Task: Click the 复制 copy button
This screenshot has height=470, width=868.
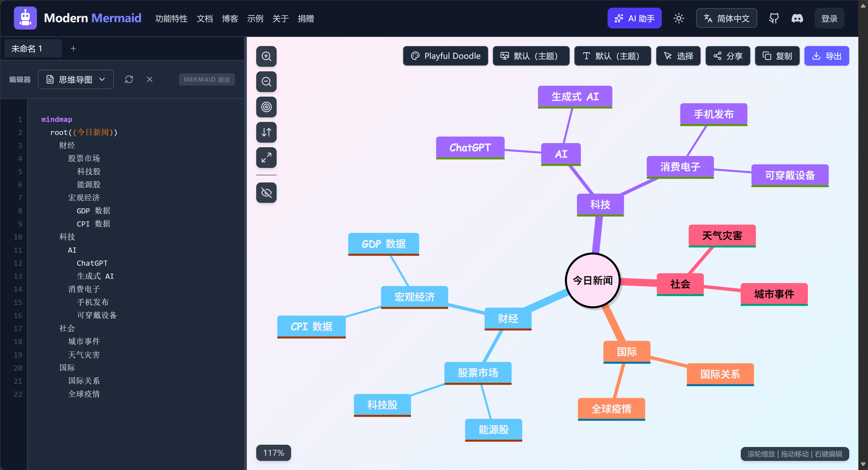Action: tap(777, 56)
